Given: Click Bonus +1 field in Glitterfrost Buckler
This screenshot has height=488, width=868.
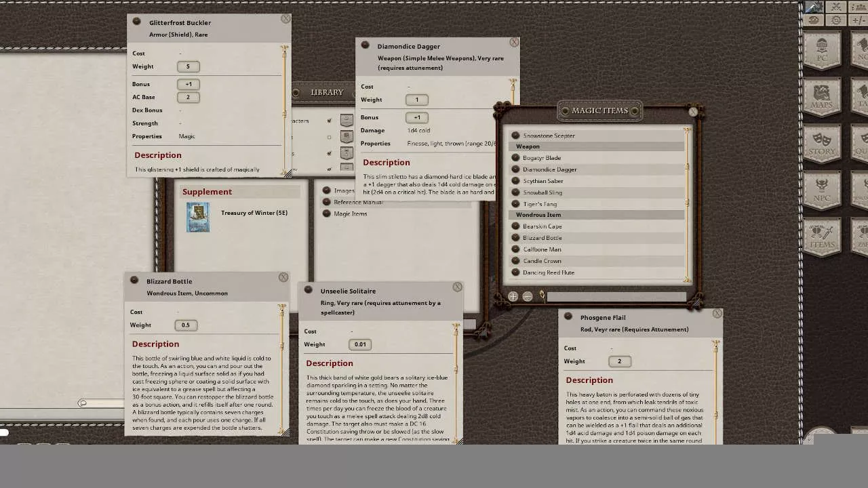Looking at the screenshot, I should 188,84.
